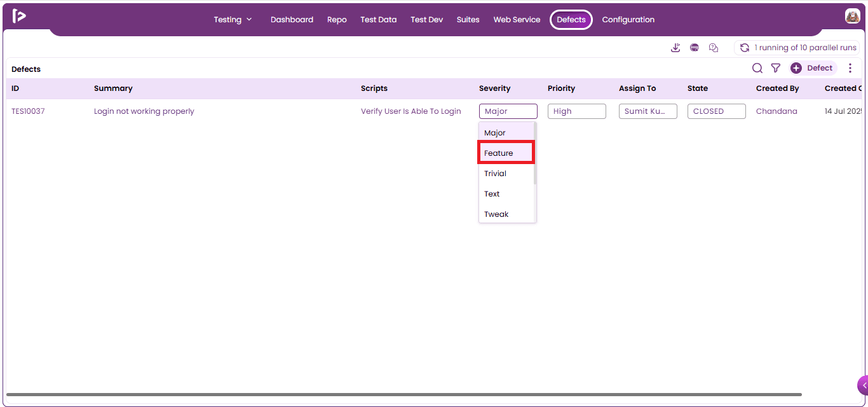Go to the Configuration tab
The height and width of the screenshot is (407, 868).
(x=628, y=20)
